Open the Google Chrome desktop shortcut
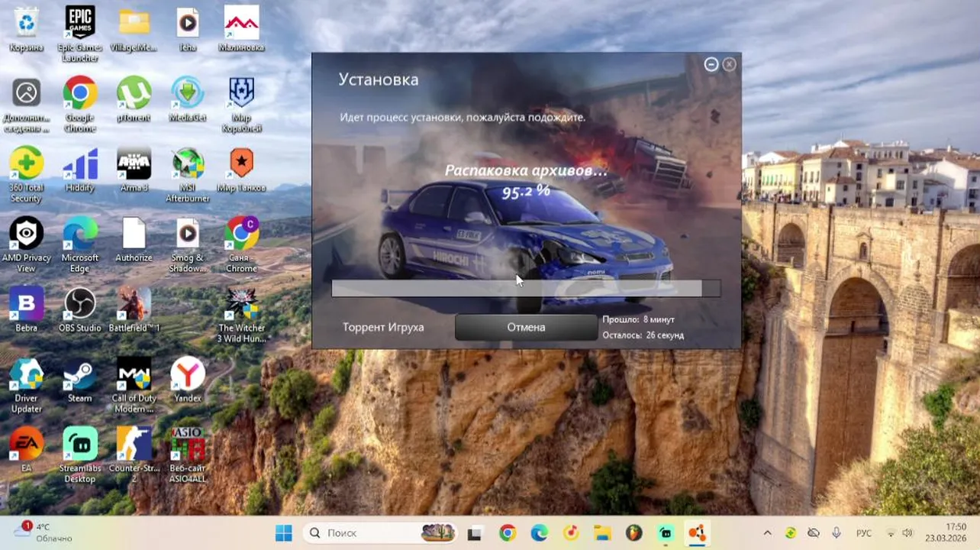 coord(80,104)
